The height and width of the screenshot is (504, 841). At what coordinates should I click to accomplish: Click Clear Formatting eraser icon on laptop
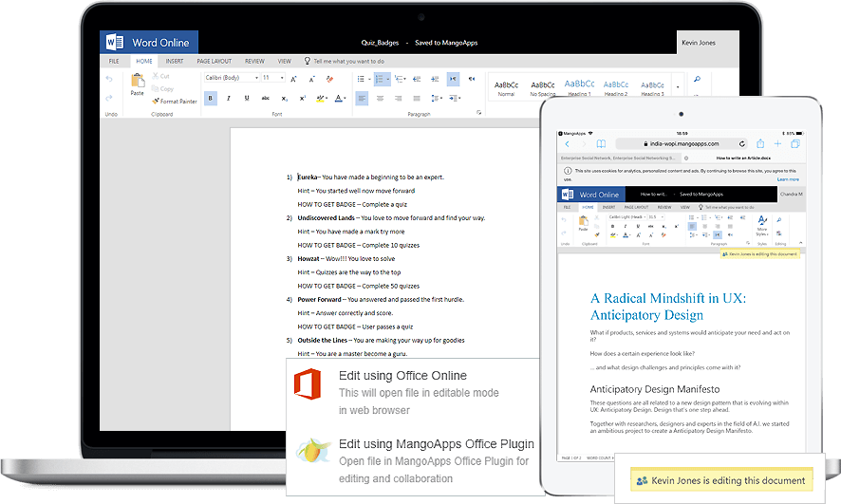pos(330,79)
